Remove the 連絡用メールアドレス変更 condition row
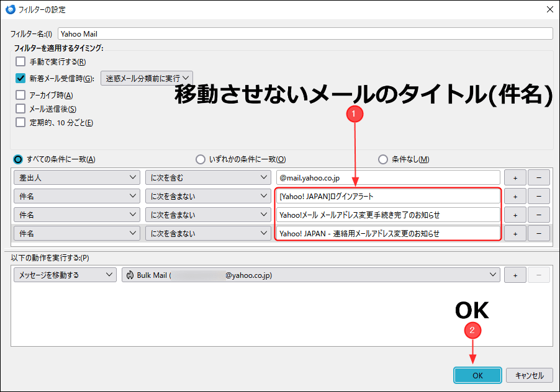This screenshot has width=560, height=392. pos(538,233)
